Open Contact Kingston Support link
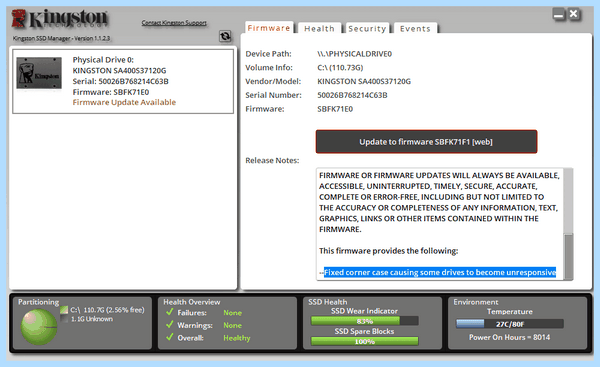The height and width of the screenshot is (367, 600). [x=174, y=23]
